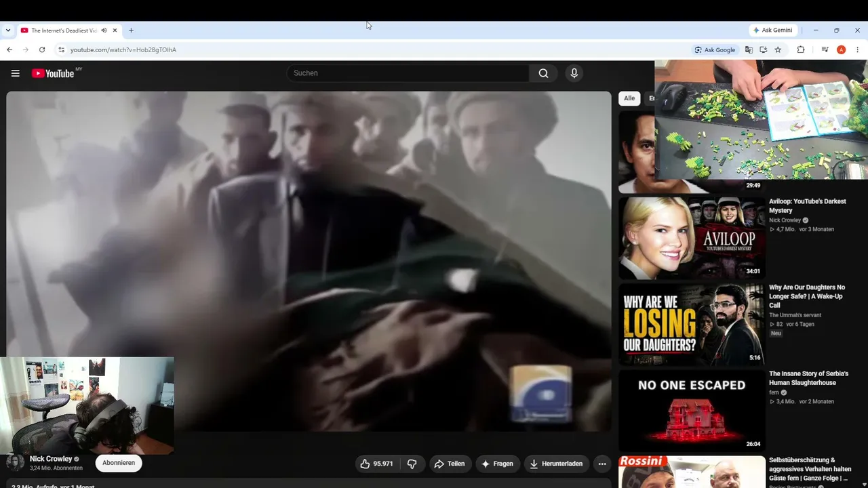
Task: Click the address bar URL
Action: coord(123,49)
